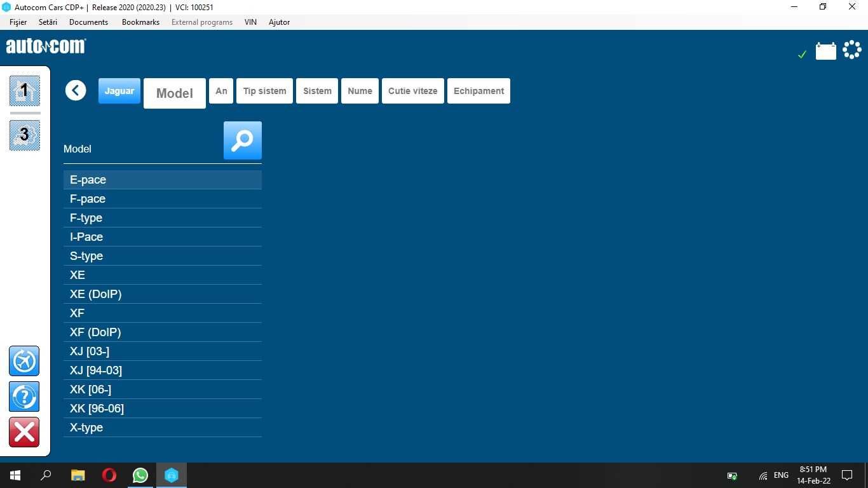Select the Model step tab

click(175, 93)
